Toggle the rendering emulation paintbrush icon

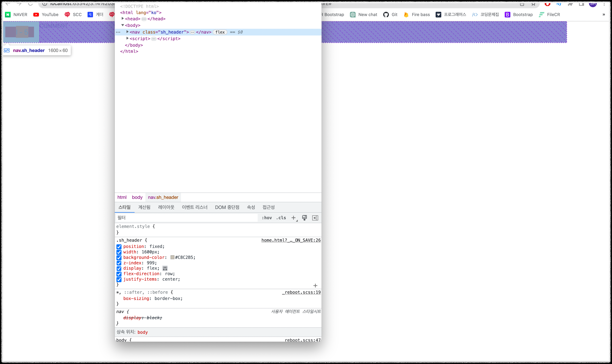tap(304, 218)
